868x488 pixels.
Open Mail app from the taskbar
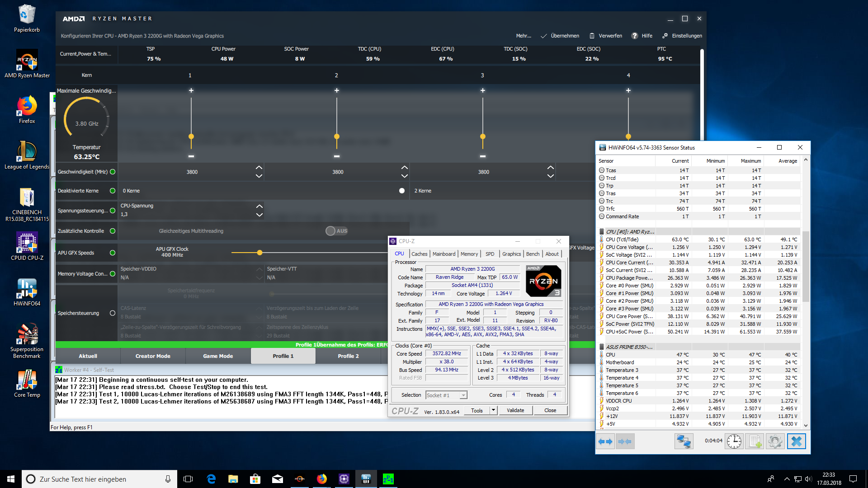point(278,479)
